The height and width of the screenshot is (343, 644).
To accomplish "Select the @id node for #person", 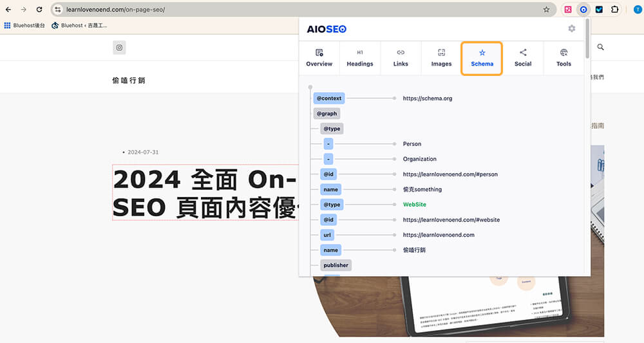I will (x=328, y=174).
